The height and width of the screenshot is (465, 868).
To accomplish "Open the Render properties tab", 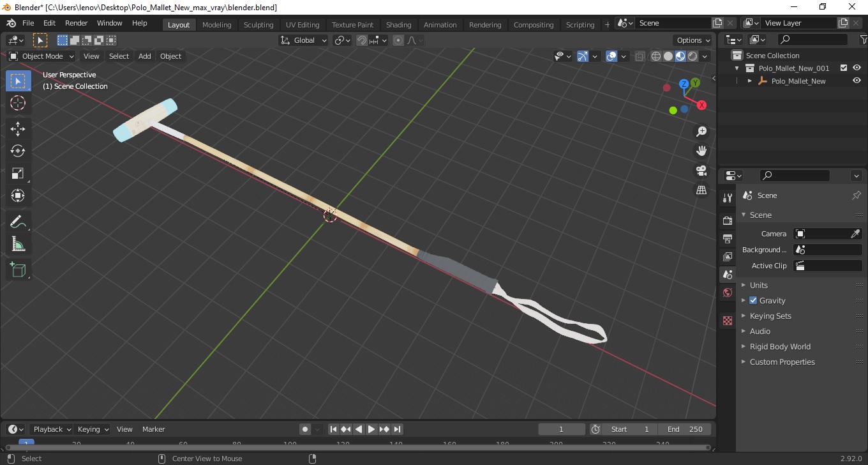I will (x=727, y=220).
